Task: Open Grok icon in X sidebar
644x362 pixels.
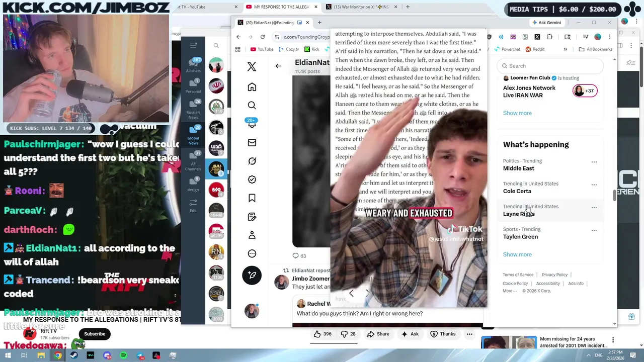Action: click(x=252, y=161)
